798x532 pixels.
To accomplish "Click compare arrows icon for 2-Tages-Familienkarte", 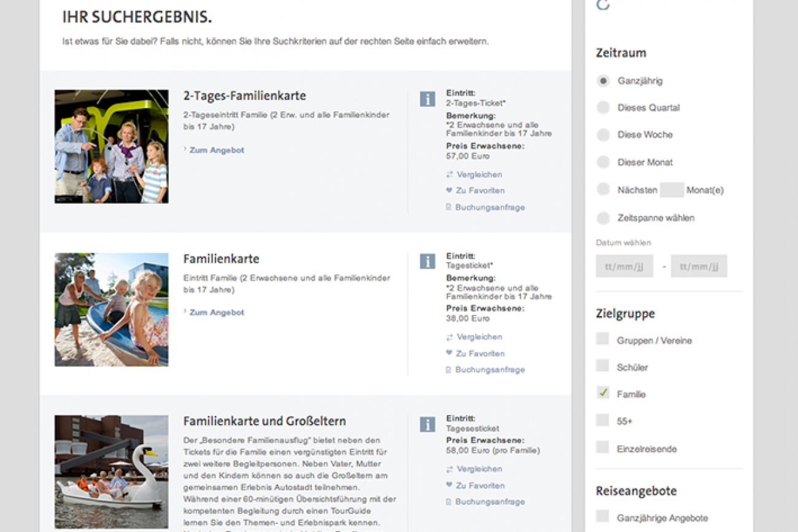I will pyautogui.click(x=449, y=175).
